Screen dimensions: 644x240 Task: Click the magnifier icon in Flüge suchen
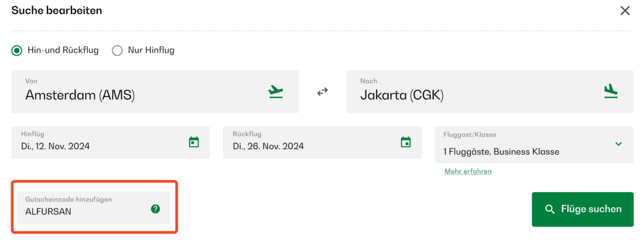549,210
